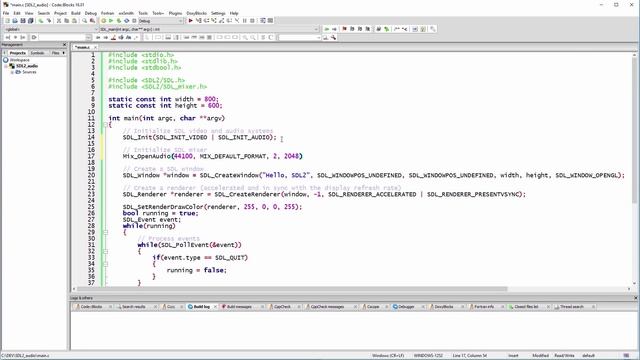Viewport: 640px width, 360px height.
Task: Click the Save file toolbar icon
Action: [x=23, y=20]
